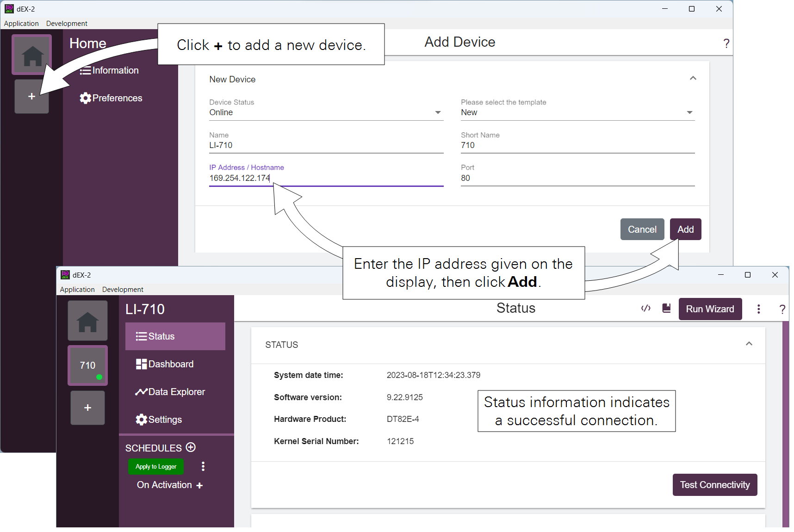Click the hardware product value DT82E-4

click(403, 419)
